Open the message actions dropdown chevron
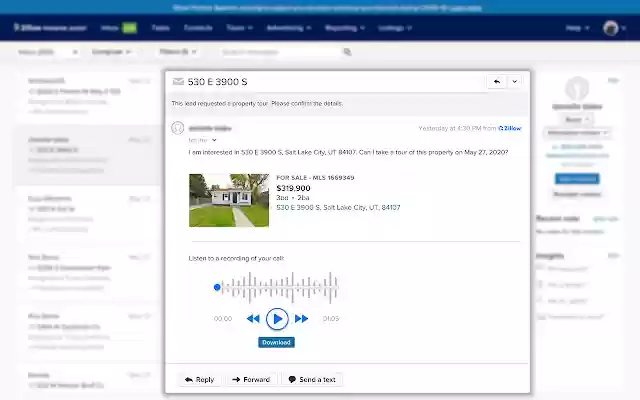 pyautogui.click(x=515, y=82)
